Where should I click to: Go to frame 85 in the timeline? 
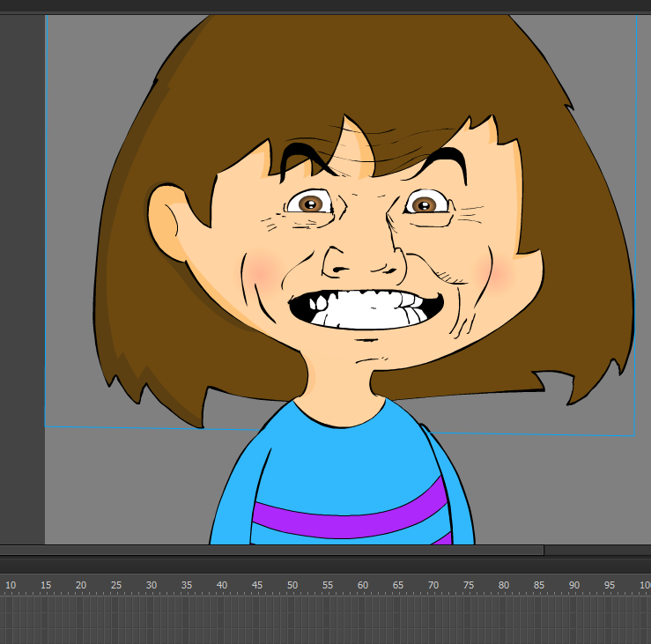[x=539, y=585]
